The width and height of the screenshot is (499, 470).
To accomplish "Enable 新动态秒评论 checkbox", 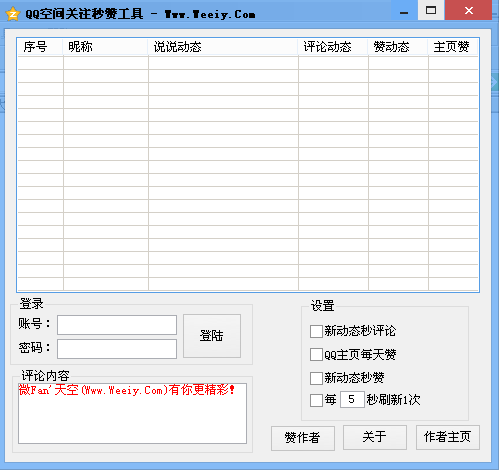I will point(316,331).
